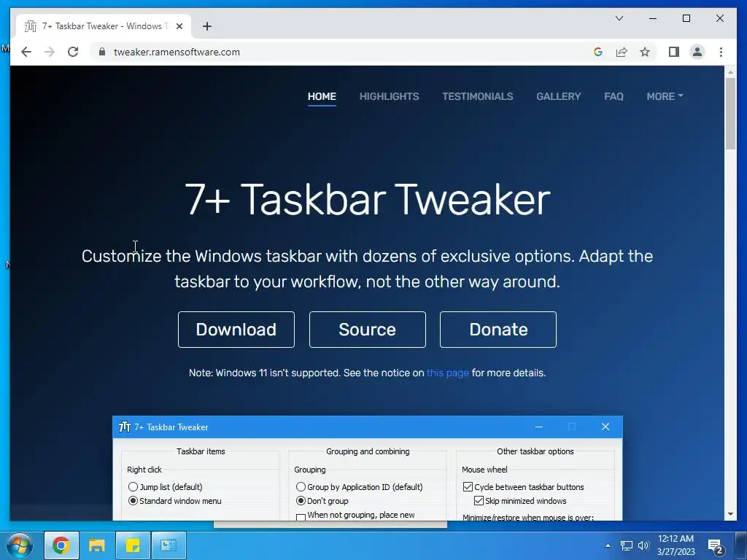Image resolution: width=747 pixels, height=560 pixels.
Task: Share this page via share icon
Action: tap(622, 52)
